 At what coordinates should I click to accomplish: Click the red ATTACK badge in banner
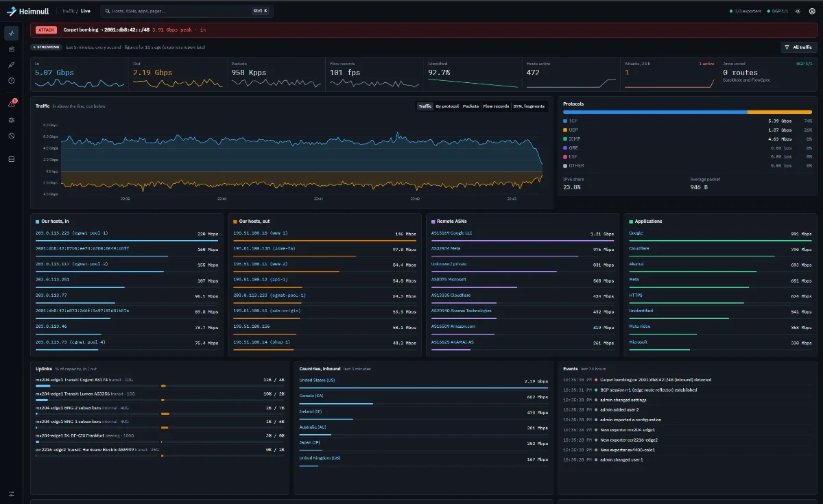(46, 29)
